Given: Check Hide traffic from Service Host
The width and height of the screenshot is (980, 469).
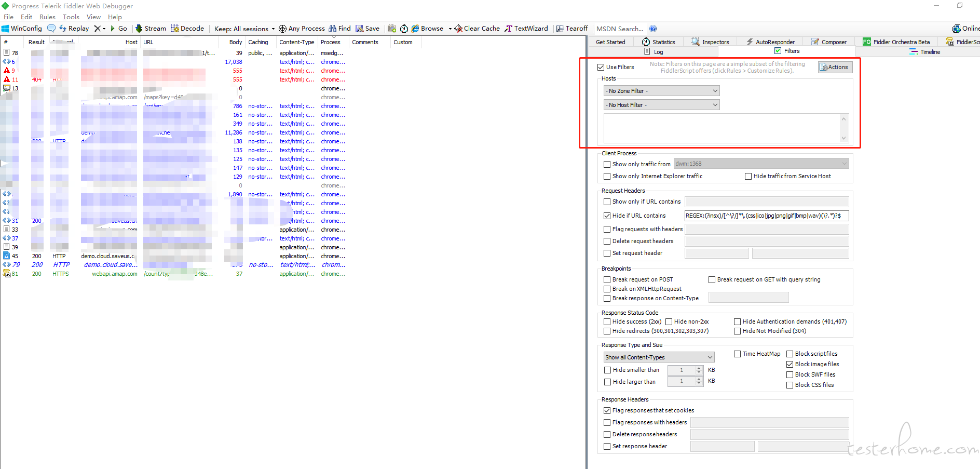Looking at the screenshot, I should click(748, 177).
